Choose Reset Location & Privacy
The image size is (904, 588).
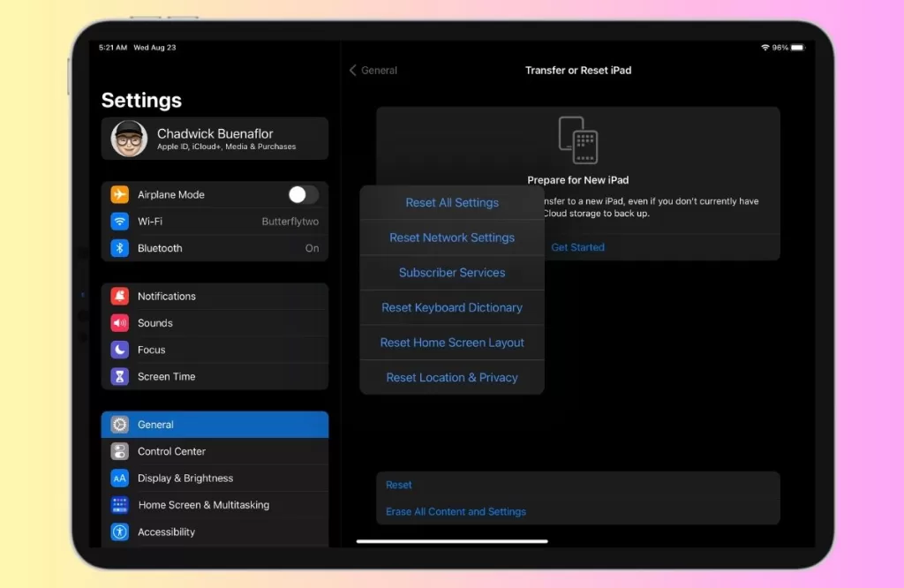452,378
